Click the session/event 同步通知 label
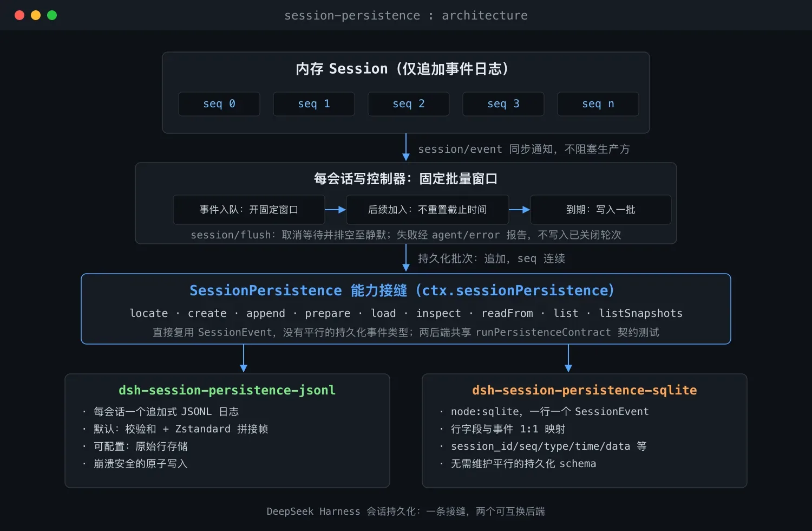The width and height of the screenshot is (812, 531). (x=524, y=149)
